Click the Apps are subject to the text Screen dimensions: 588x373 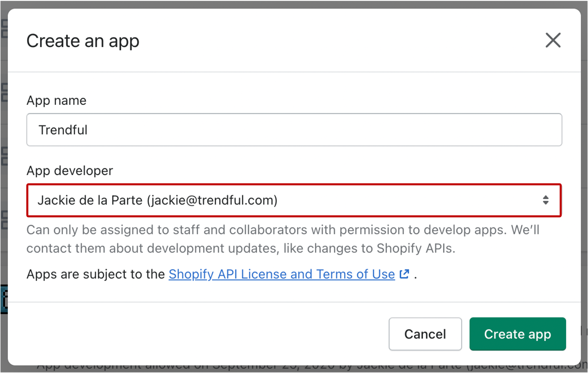(x=96, y=274)
